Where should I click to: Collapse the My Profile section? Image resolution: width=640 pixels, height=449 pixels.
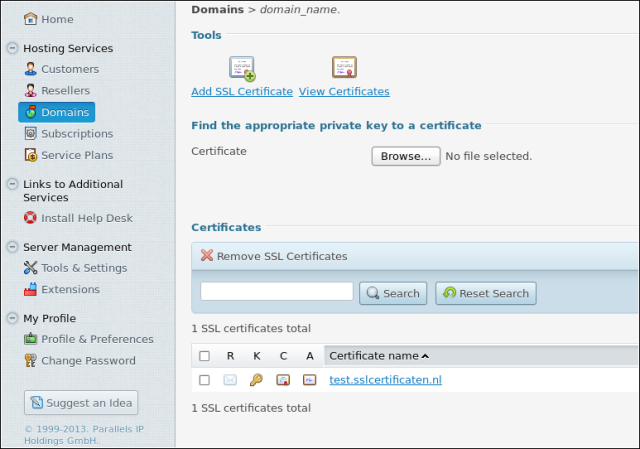[12, 319]
